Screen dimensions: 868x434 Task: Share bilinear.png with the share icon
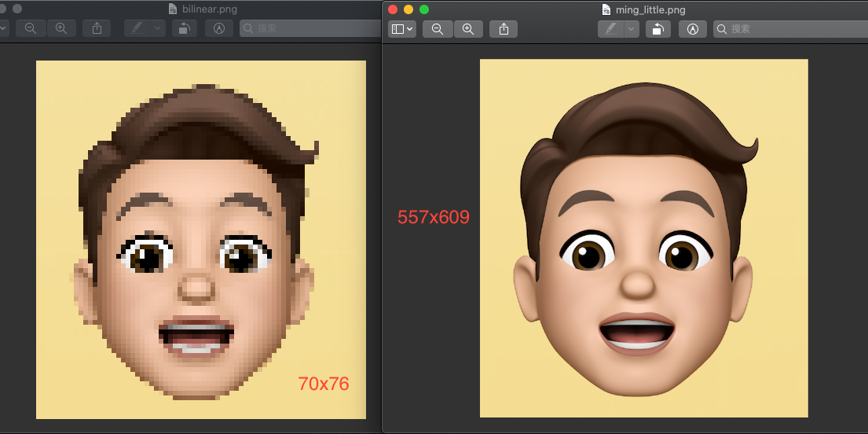97,28
